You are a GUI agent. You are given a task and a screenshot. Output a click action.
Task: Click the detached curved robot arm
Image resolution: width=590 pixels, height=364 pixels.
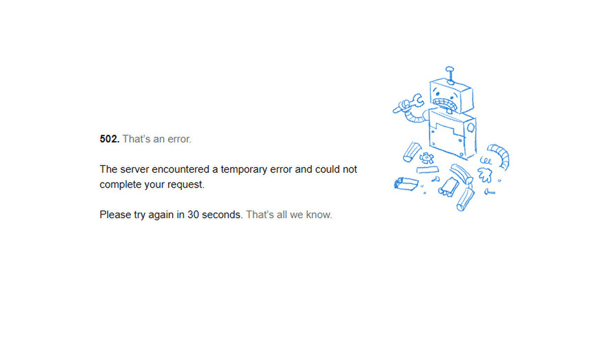(x=499, y=155)
